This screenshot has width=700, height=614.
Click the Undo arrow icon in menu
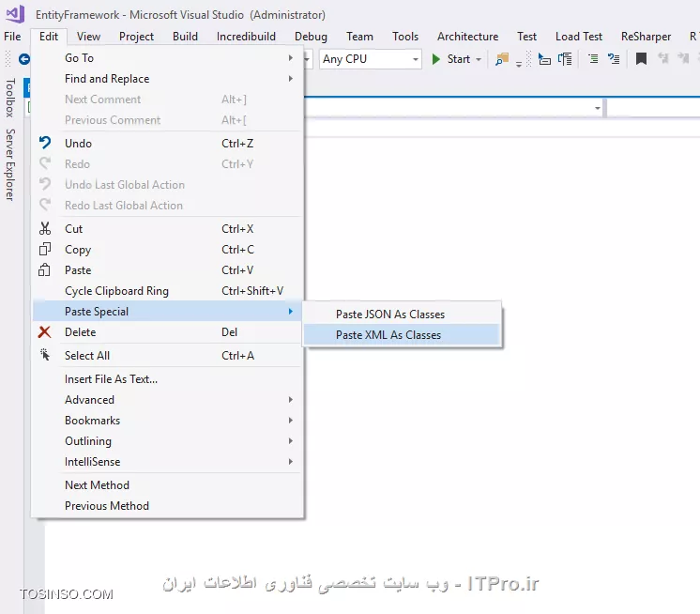[x=45, y=143]
